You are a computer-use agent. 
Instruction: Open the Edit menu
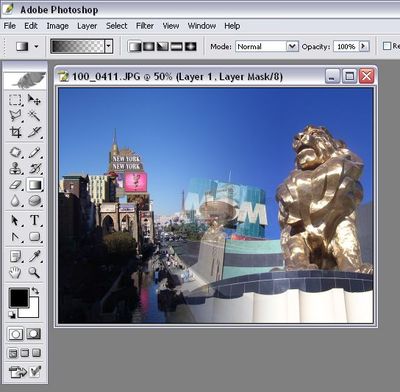point(31,26)
